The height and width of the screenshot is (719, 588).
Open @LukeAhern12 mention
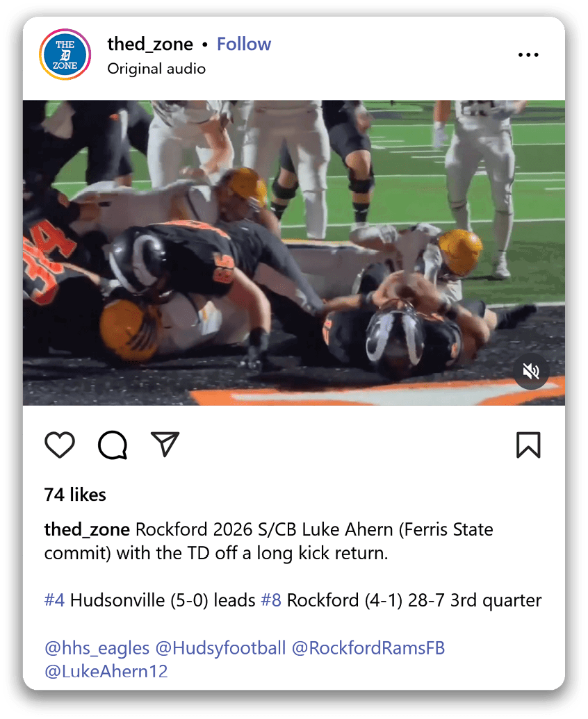(x=106, y=671)
